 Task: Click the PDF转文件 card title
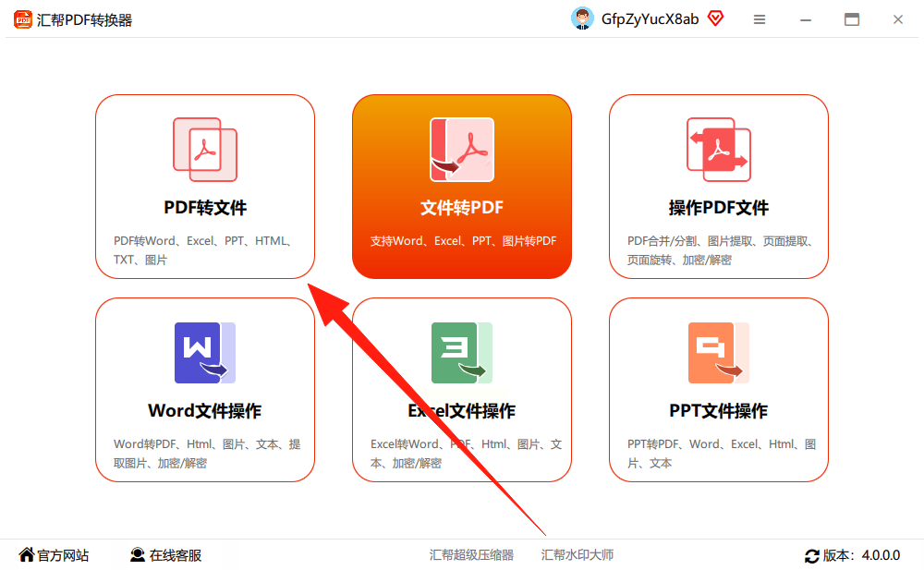pos(205,208)
